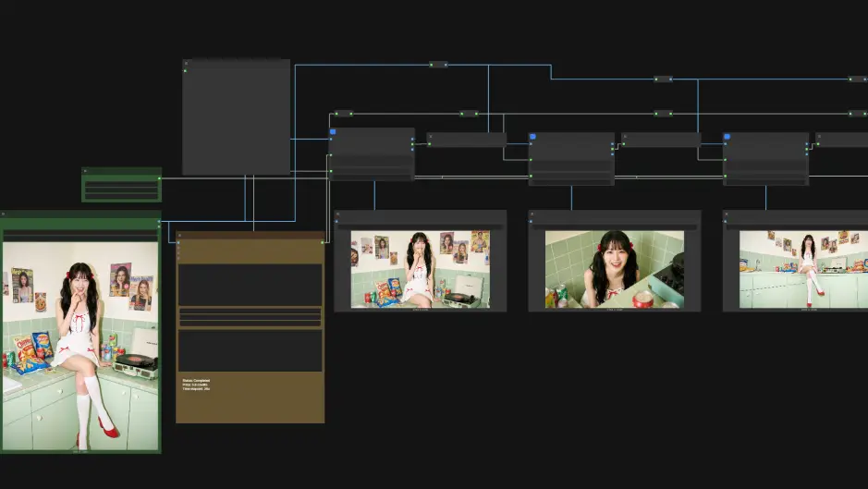Collapse the preview node showing the record player scene
Viewport: 868px width, 489px height.
coord(337,214)
